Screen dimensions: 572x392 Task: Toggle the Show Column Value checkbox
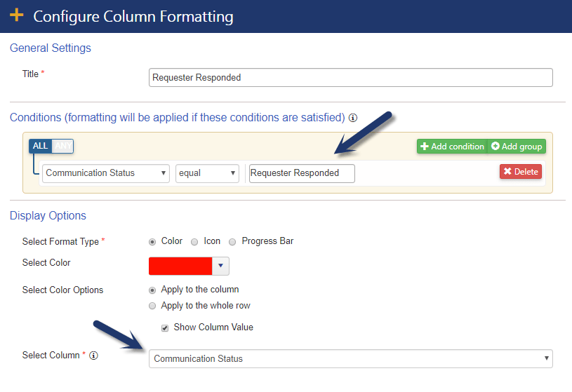click(165, 327)
